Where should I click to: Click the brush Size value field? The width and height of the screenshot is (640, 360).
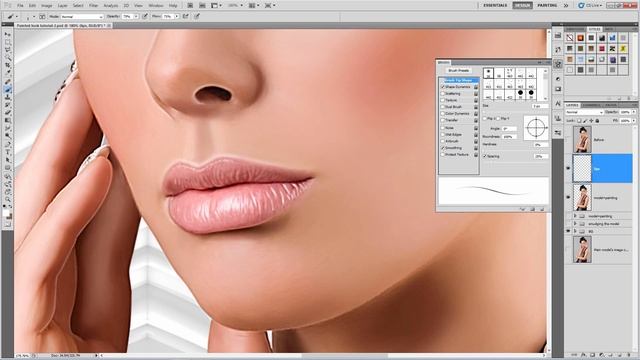[540, 106]
